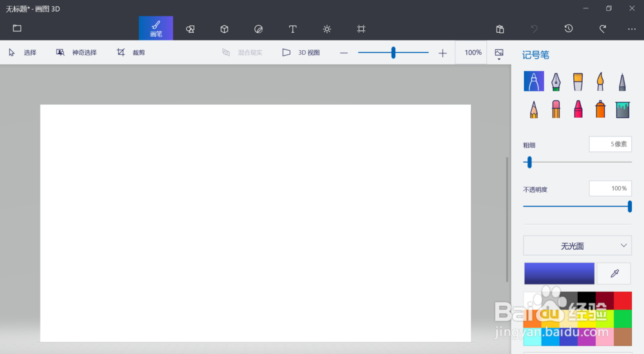Open the menu folder icon
This screenshot has height=354, width=644.
coord(17,28)
